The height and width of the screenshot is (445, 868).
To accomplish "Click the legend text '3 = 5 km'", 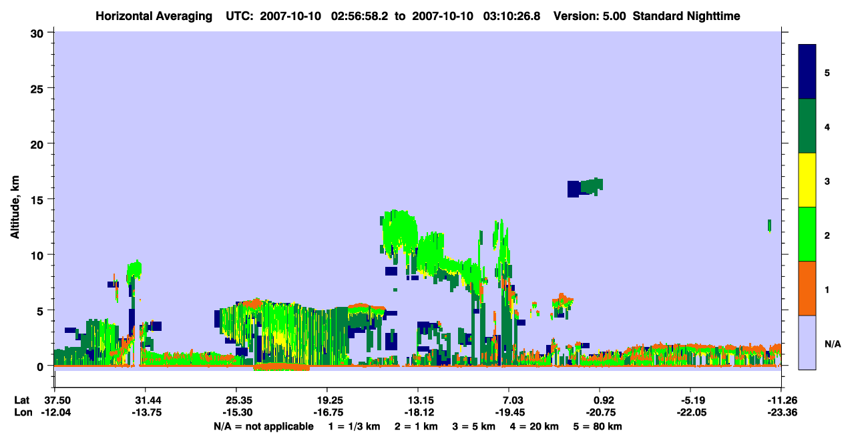I will point(477,426).
